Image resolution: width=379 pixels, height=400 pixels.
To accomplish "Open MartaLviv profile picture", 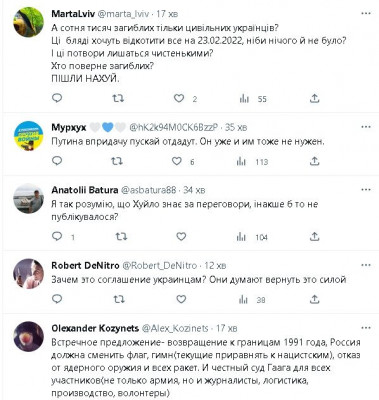I will click(x=29, y=22).
